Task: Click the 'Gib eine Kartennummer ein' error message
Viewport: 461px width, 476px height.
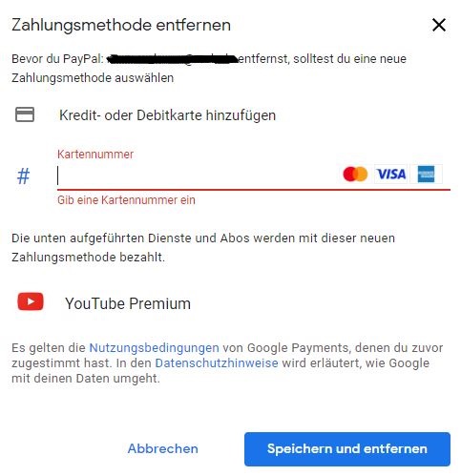Action: pyautogui.click(x=126, y=200)
